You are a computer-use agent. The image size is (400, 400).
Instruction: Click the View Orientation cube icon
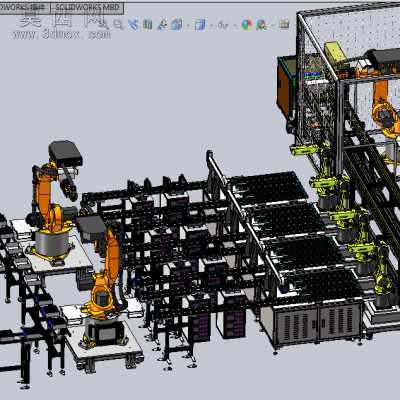[176, 24]
